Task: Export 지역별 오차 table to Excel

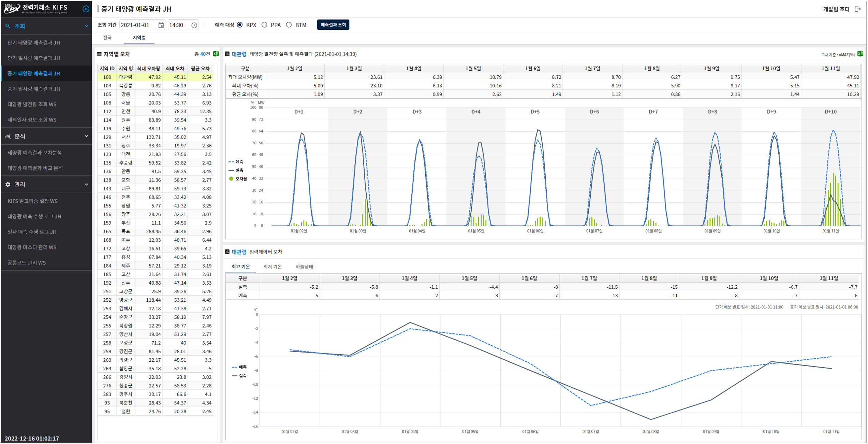Action: pyautogui.click(x=216, y=54)
